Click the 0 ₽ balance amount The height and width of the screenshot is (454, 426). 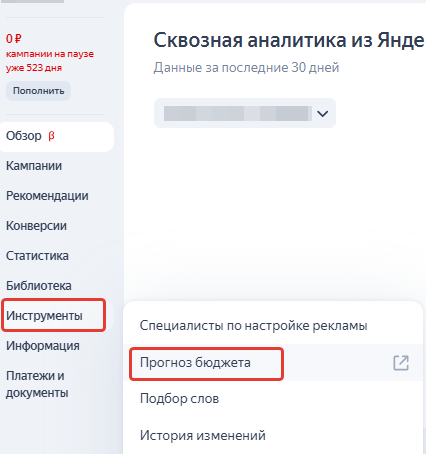pos(14,39)
